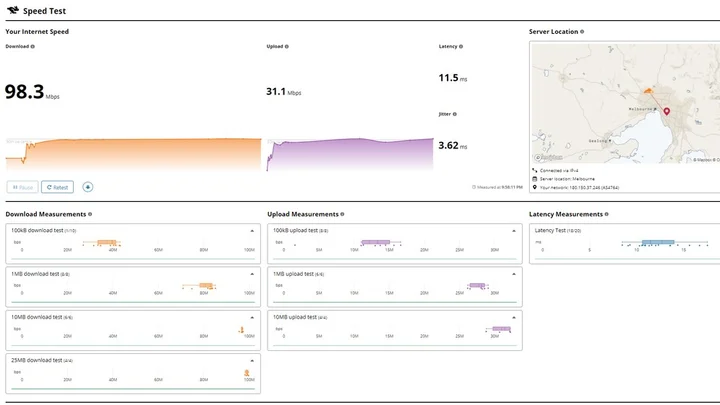
Task: Open Download info tooltip icon
Action: pyautogui.click(x=33, y=46)
